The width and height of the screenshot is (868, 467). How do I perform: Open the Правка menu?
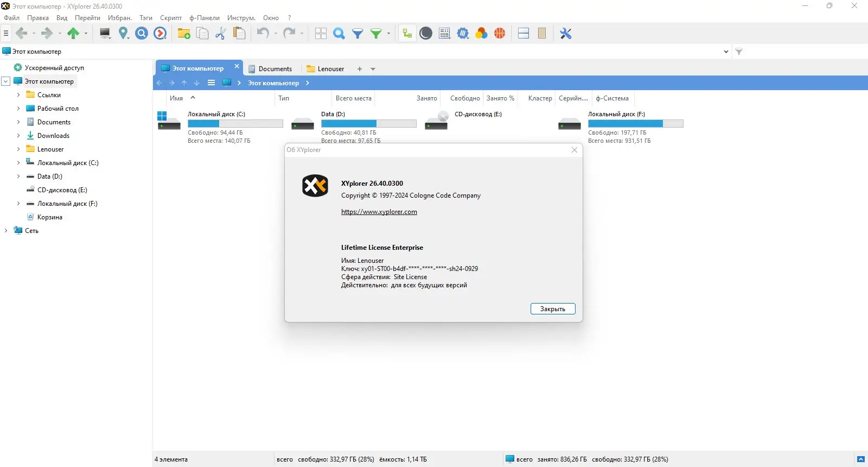(x=38, y=18)
